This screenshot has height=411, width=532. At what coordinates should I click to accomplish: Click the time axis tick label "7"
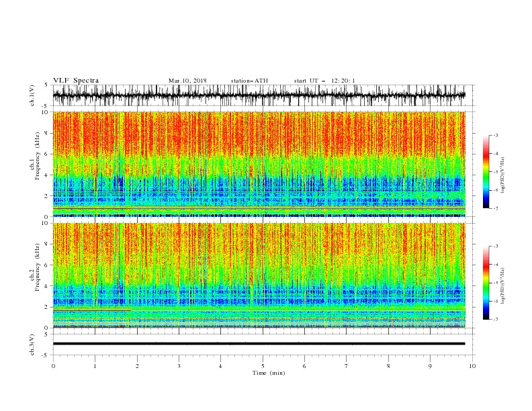pyautogui.click(x=347, y=366)
